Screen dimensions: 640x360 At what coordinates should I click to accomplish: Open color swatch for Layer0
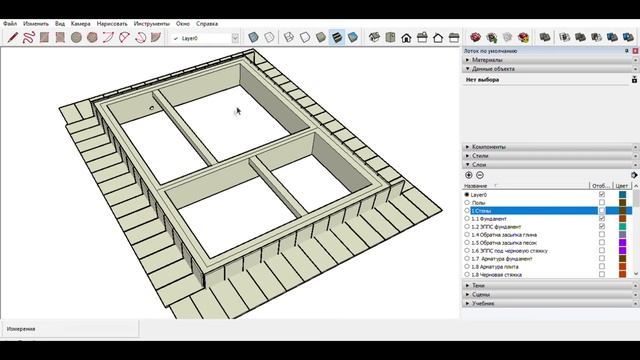click(622, 195)
